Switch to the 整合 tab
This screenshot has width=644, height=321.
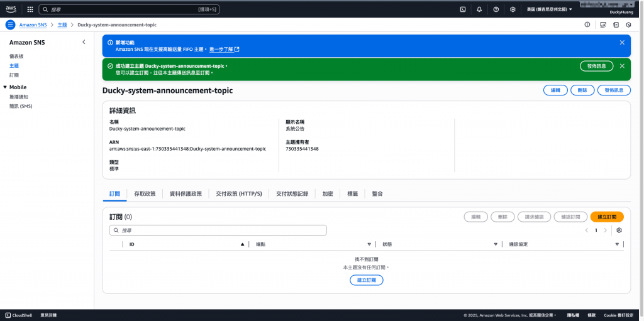377,193
